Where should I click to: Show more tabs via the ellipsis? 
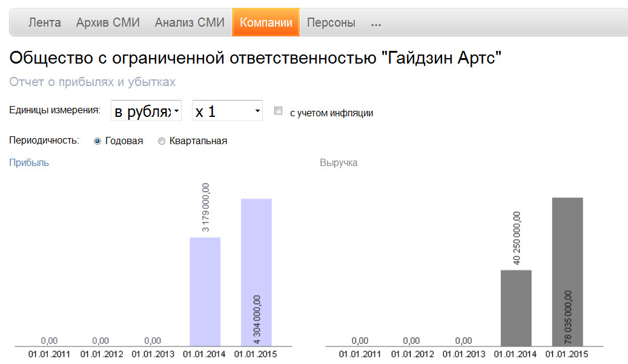click(x=375, y=24)
